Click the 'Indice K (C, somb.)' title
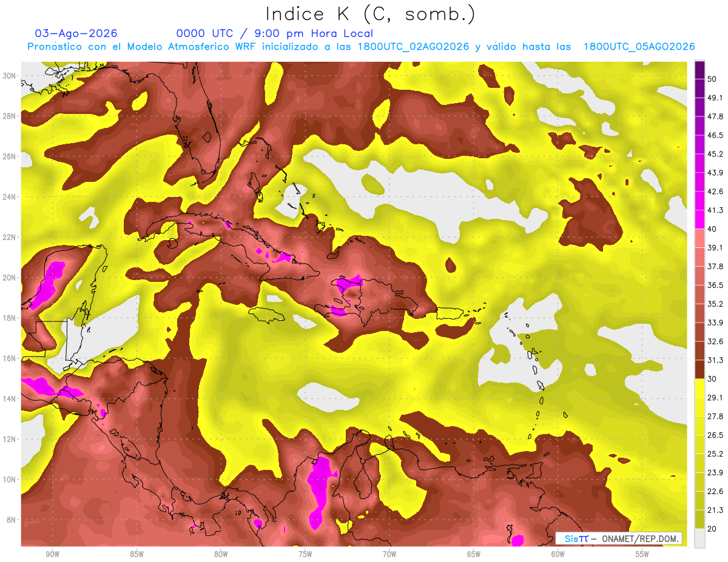Image resolution: width=728 pixels, height=562 pixels. [371, 14]
